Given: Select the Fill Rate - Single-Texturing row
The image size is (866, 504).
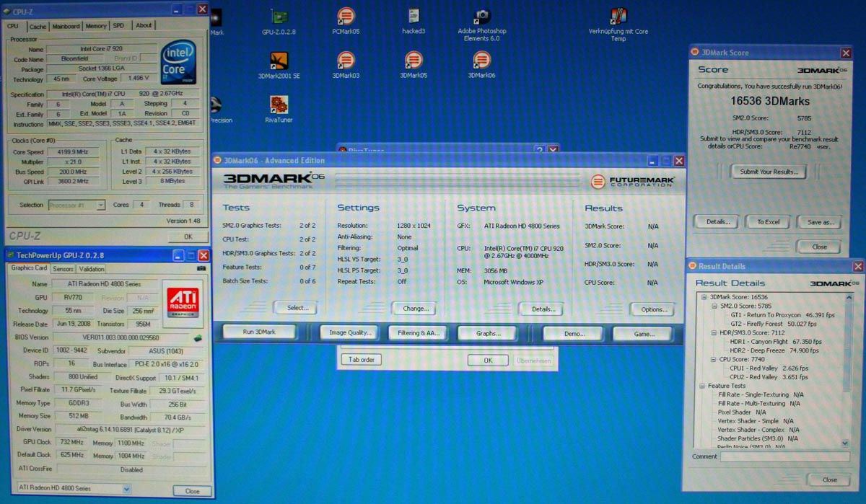Looking at the screenshot, I should (761, 394).
